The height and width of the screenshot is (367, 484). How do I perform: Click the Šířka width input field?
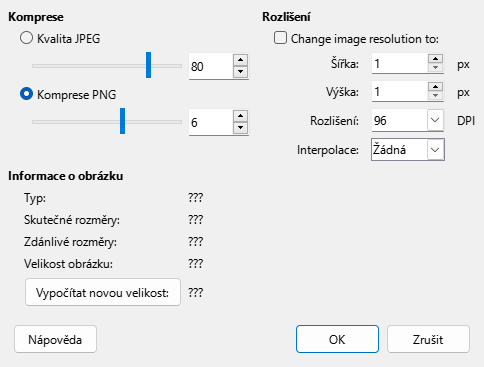coord(400,63)
